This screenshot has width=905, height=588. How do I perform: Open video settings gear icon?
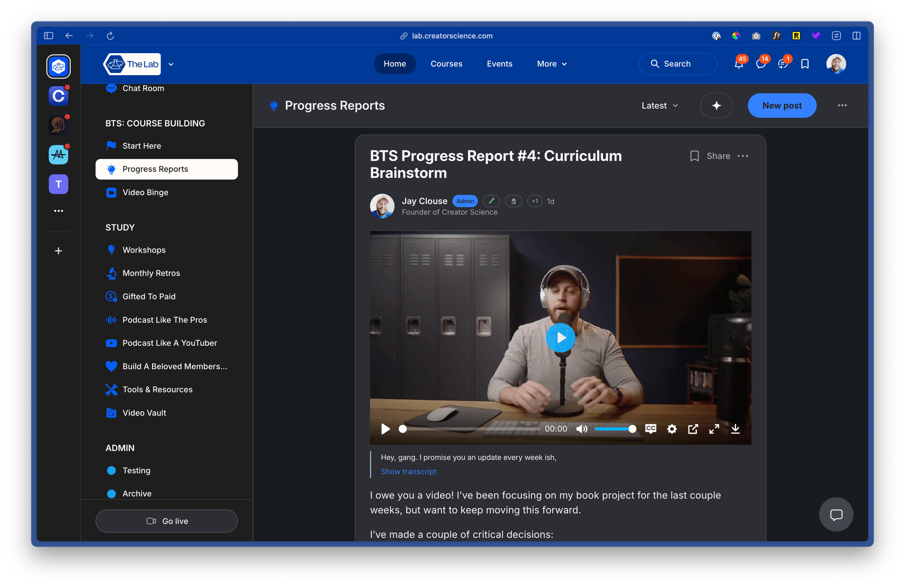coord(672,429)
